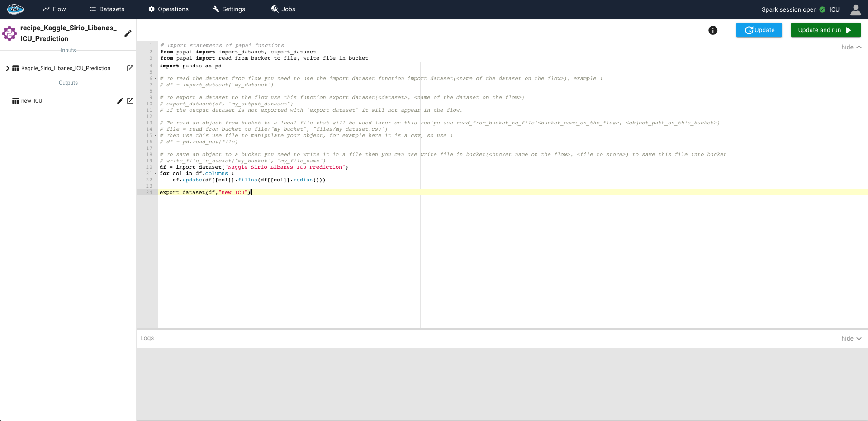Go to the Operations menu

pyautogui.click(x=168, y=9)
